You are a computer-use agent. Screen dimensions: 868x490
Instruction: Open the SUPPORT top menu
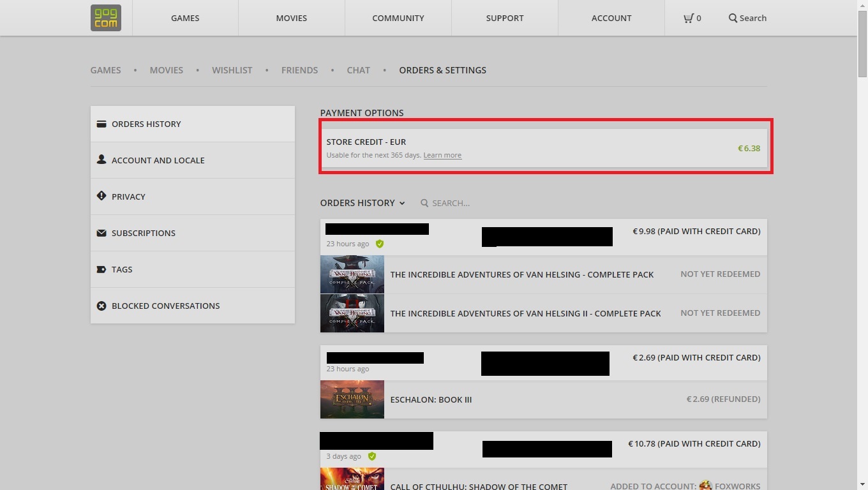coord(505,18)
